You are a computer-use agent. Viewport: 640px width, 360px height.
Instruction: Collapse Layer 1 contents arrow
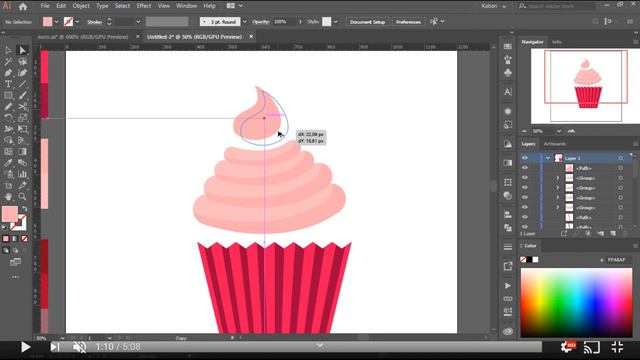[548, 158]
